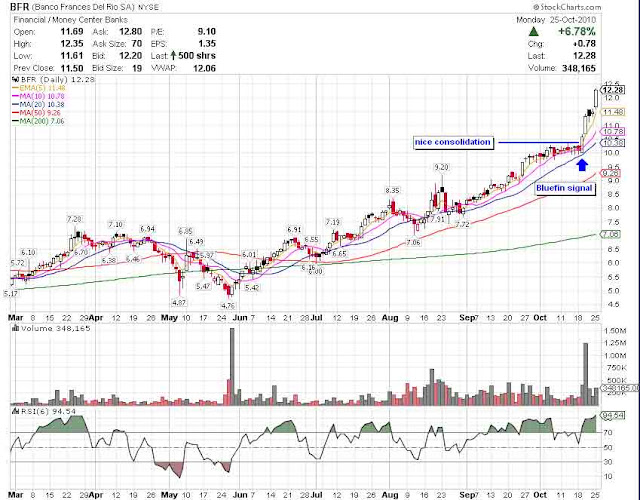Click the candlestick icon next to BFR (Daily)

pos(16,79)
